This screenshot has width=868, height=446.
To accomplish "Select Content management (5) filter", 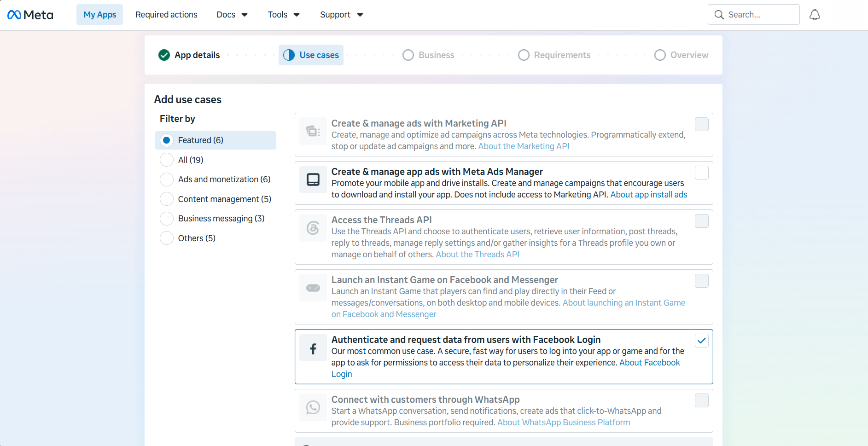I will click(x=216, y=199).
